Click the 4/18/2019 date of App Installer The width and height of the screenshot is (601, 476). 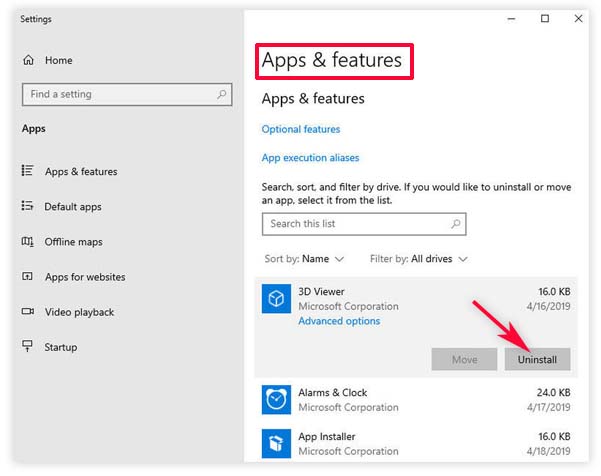pyautogui.click(x=548, y=451)
